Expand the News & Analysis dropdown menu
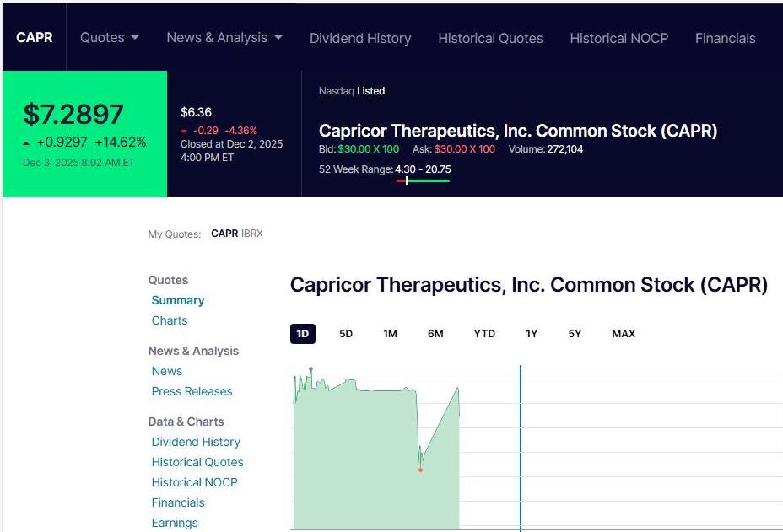The width and height of the screenshot is (783, 532). tap(223, 38)
